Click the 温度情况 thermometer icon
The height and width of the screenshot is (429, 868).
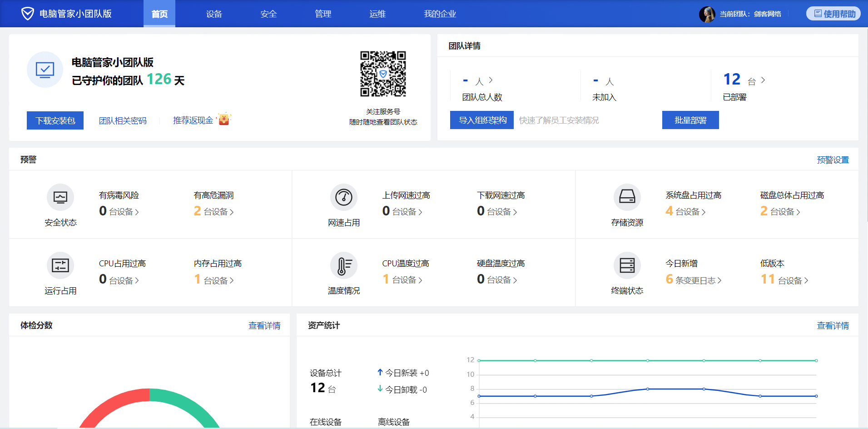click(344, 265)
